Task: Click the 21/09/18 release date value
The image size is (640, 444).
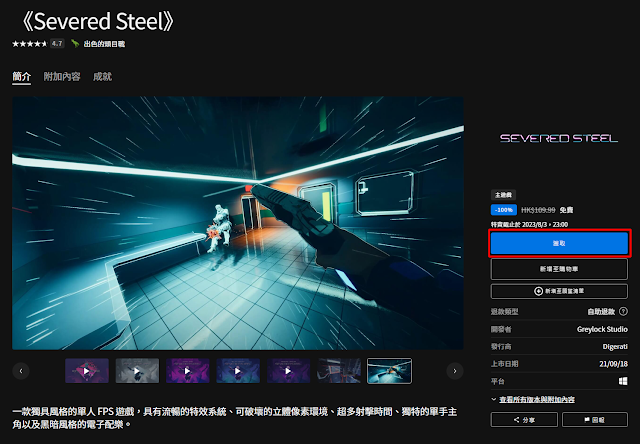Action: (613, 364)
